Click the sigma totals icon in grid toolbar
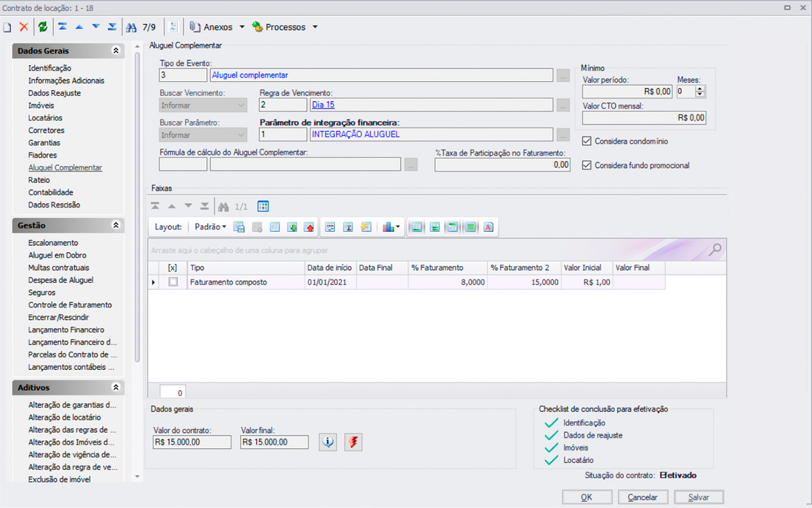 [348, 227]
